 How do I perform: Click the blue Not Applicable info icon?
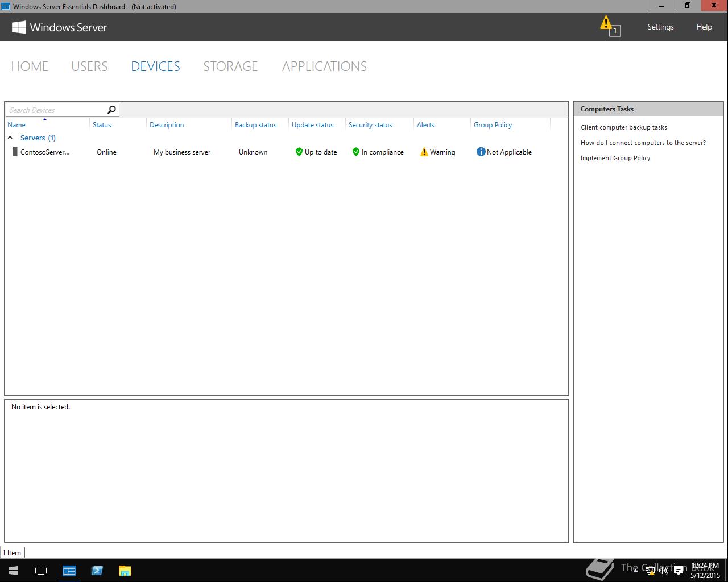pyautogui.click(x=481, y=152)
